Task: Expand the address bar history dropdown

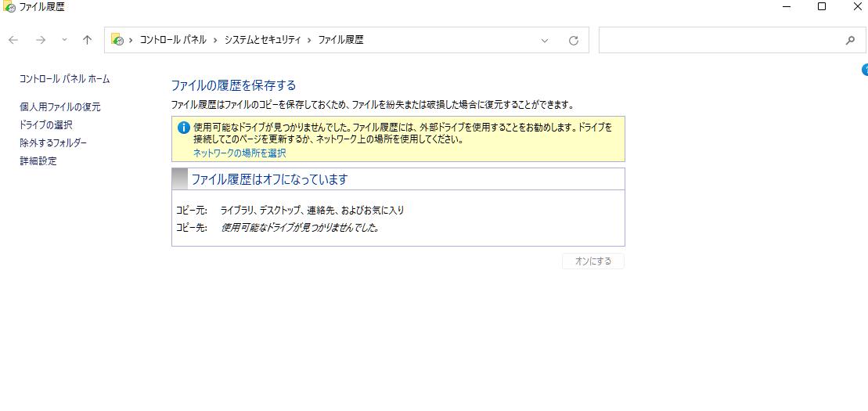Action: tap(545, 41)
